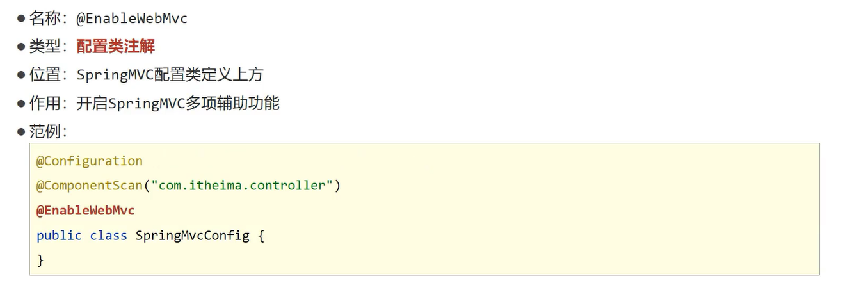This screenshot has width=868, height=306.
Task: Click the "com.itheima.controller" string literal
Action: pyautogui.click(x=242, y=186)
